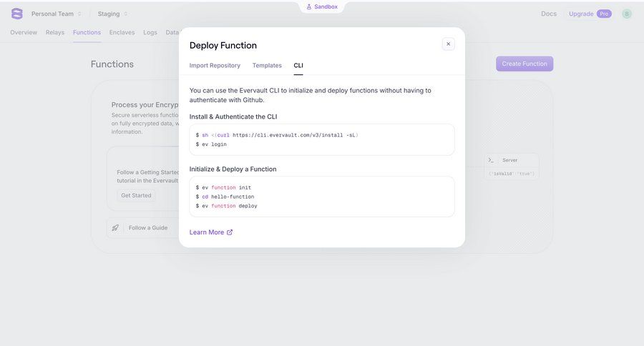Go to the Relays tab
The height and width of the screenshot is (346, 644).
[x=55, y=32]
